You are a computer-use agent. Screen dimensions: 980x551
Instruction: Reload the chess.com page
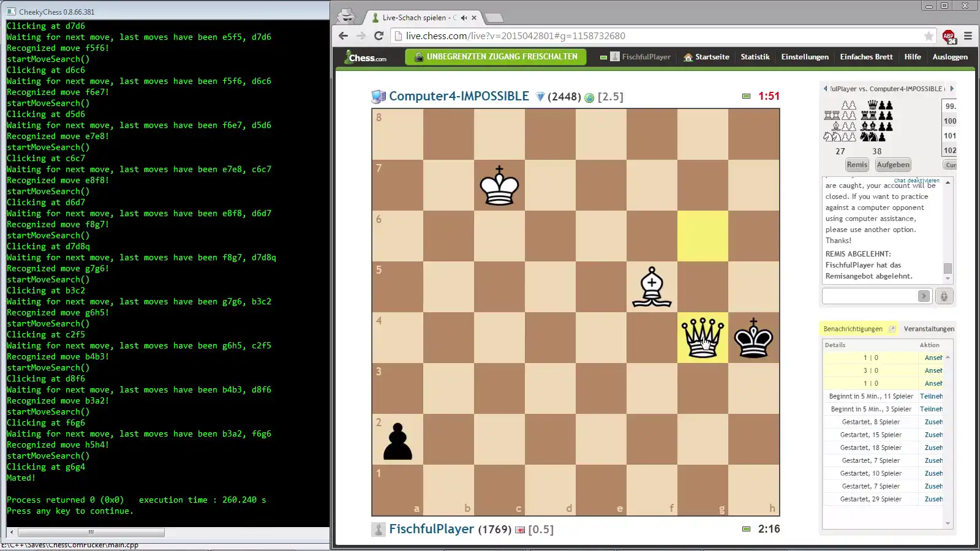coord(379,36)
